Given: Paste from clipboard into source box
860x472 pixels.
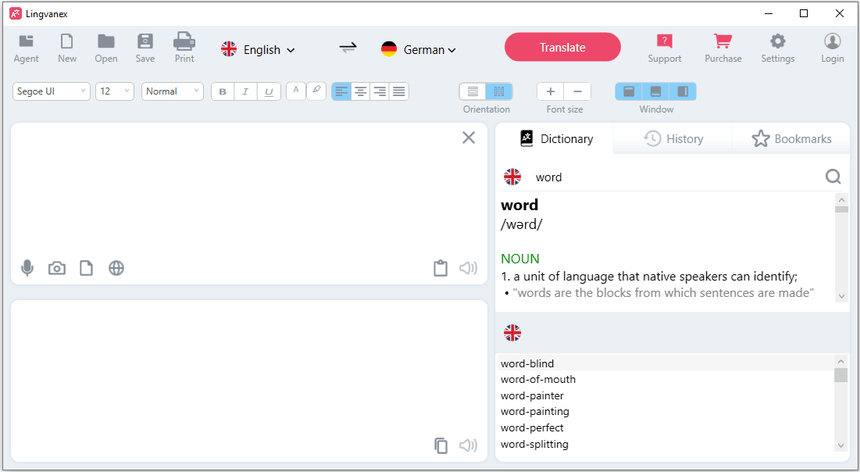Looking at the screenshot, I should coord(440,268).
